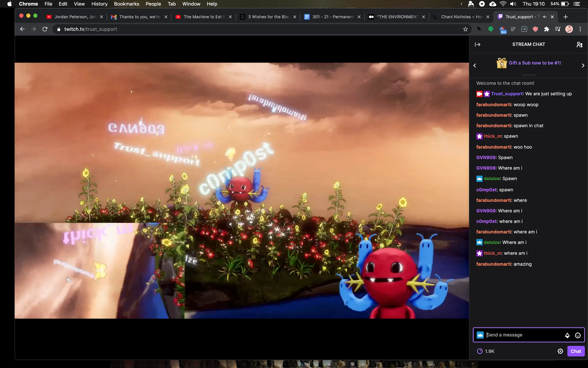The height and width of the screenshot is (368, 588).
Task: Open chat settings gear
Action: 560,351
